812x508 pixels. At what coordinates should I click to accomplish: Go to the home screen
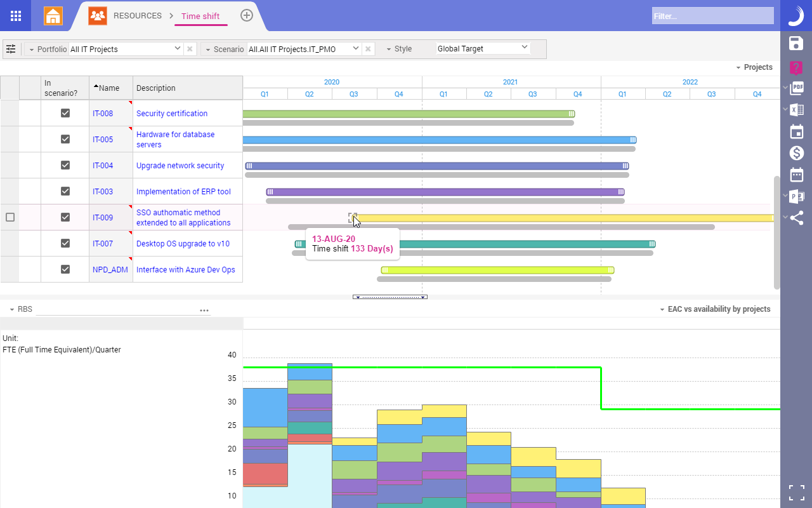coord(53,15)
